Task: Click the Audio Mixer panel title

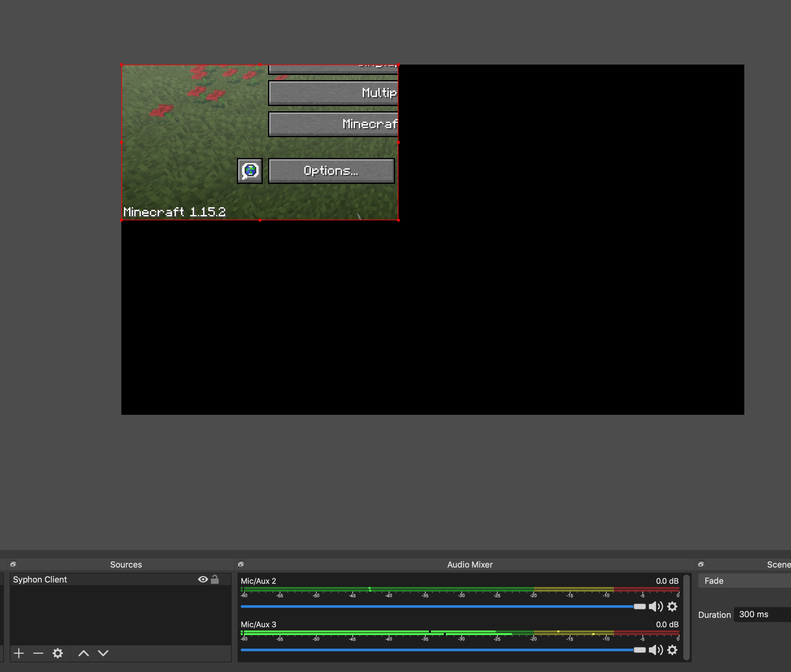Action: click(x=470, y=565)
